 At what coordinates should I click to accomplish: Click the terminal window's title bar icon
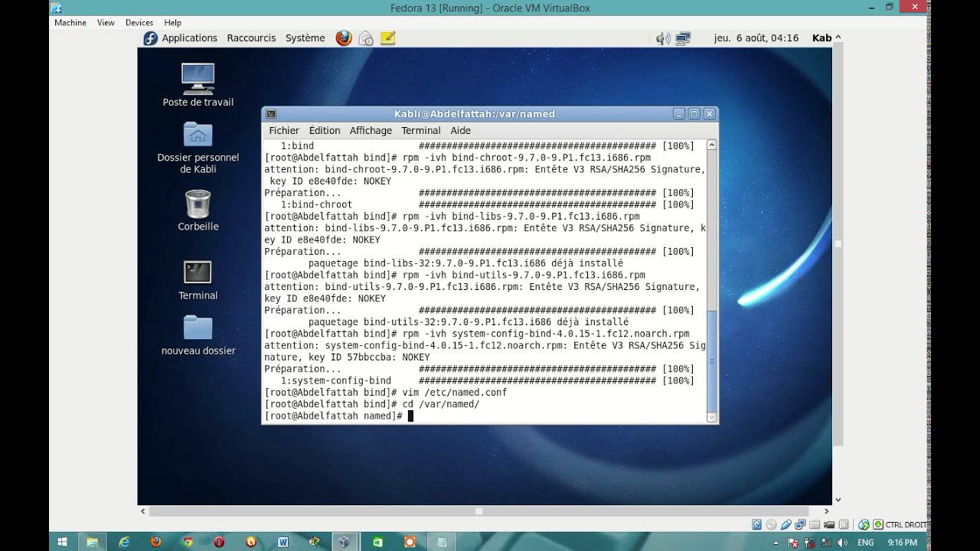(271, 114)
